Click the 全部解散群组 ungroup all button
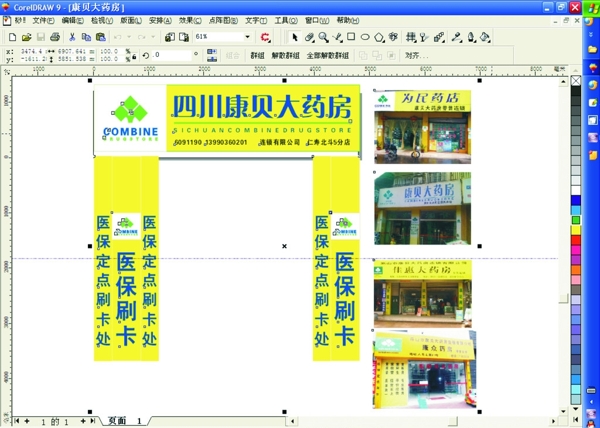600x428 pixels. click(x=328, y=56)
